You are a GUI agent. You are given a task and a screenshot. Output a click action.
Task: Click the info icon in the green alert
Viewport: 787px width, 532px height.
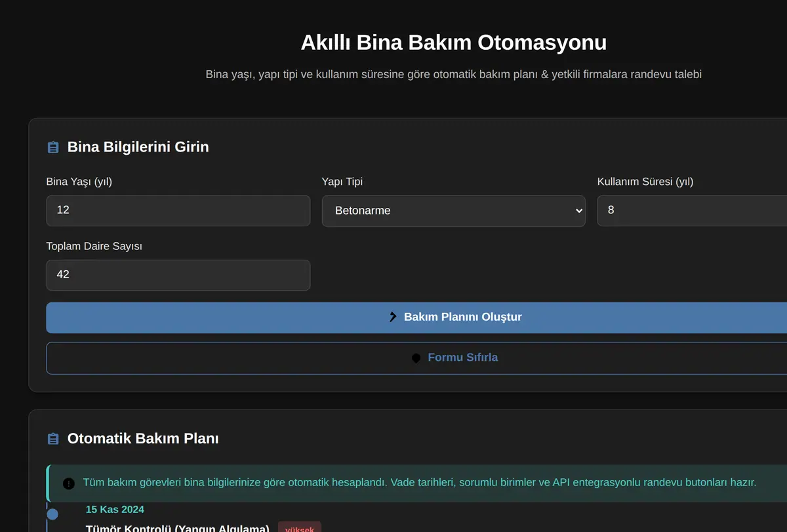pos(69,483)
